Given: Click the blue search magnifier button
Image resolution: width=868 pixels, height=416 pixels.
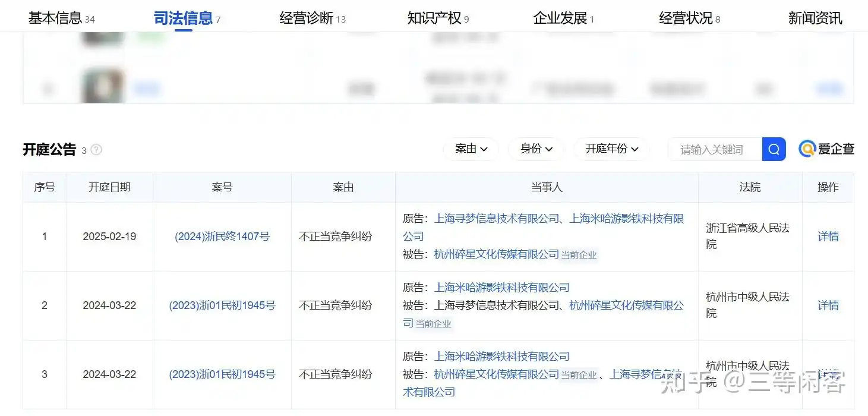Looking at the screenshot, I should pos(774,149).
